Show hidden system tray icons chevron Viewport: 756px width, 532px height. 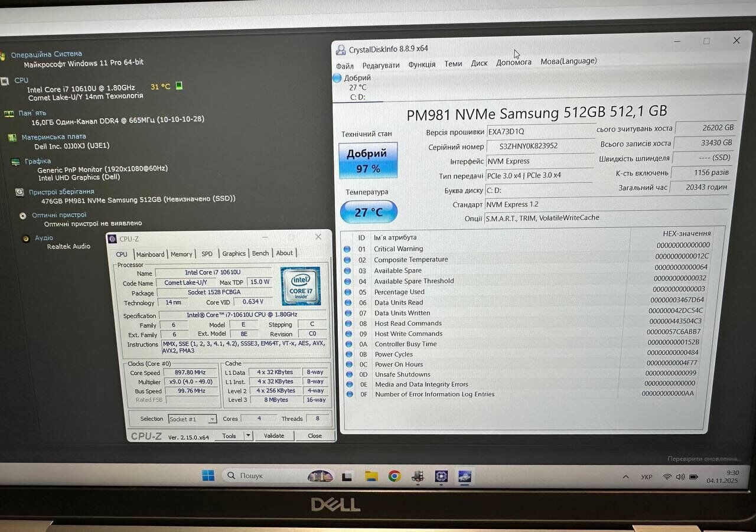[625, 476]
